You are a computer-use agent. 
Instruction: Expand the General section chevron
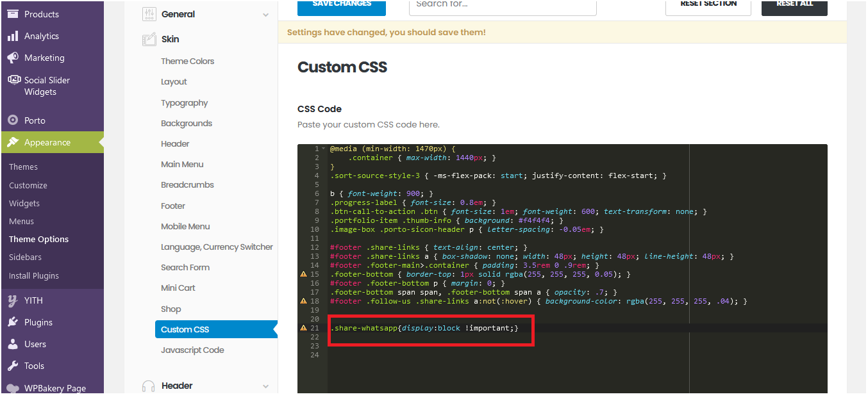point(265,15)
